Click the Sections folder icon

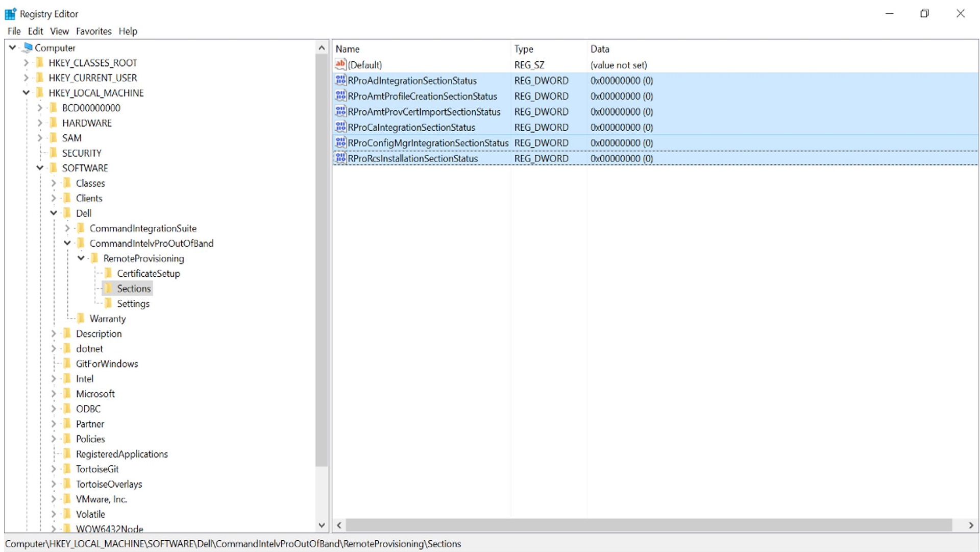tap(109, 288)
